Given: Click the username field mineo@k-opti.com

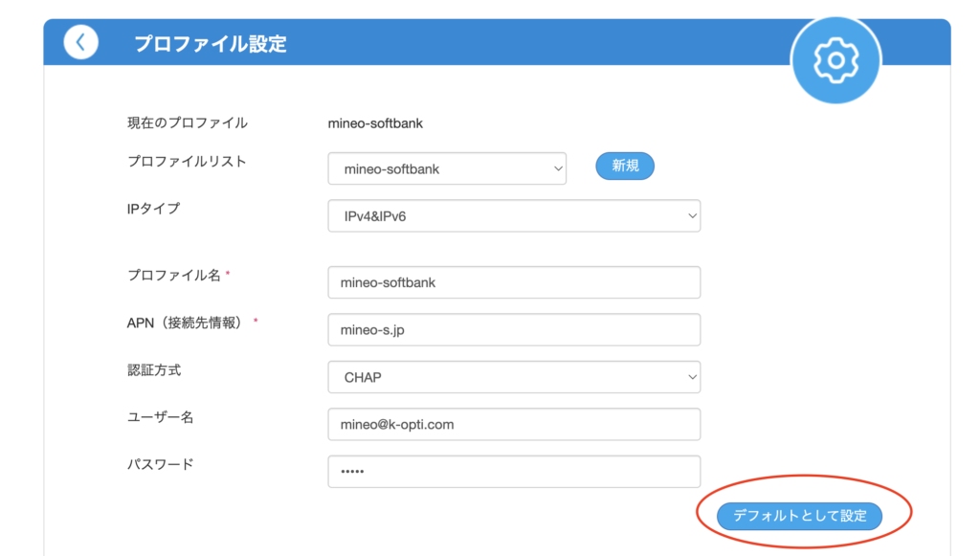Looking at the screenshot, I should point(514,424).
